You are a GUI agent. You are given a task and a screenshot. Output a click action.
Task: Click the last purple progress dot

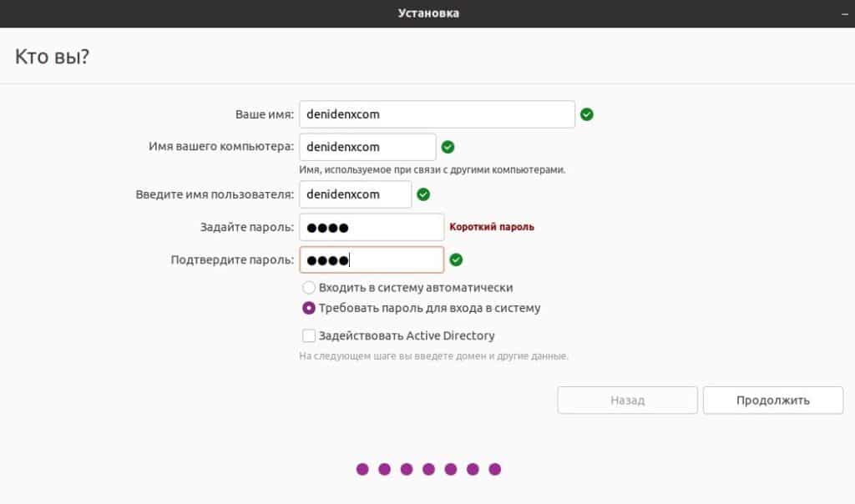494,469
